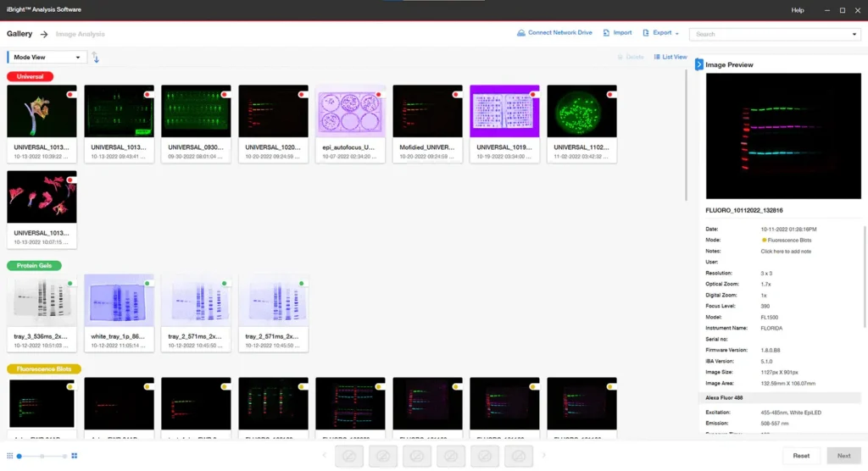
Task: Click the Connect Network Drive icon
Action: pos(520,33)
